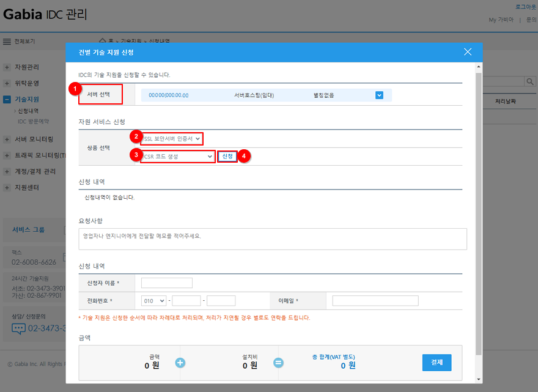Click the 결제 payment button
The height and width of the screenshot is (392, 538).
coord(437,363)
